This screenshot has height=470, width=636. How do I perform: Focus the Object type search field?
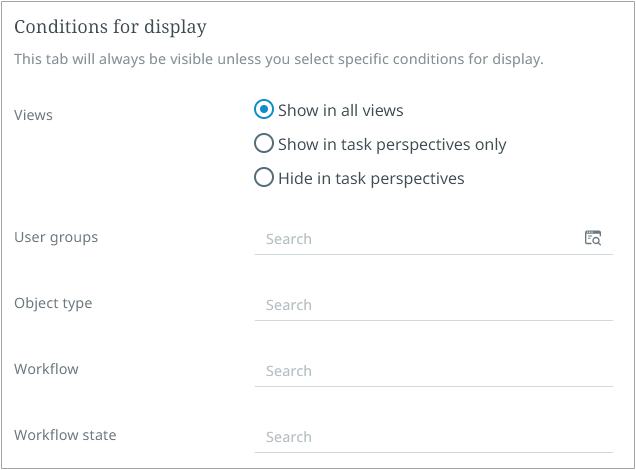pyautogui.click(x=433, y=305)
